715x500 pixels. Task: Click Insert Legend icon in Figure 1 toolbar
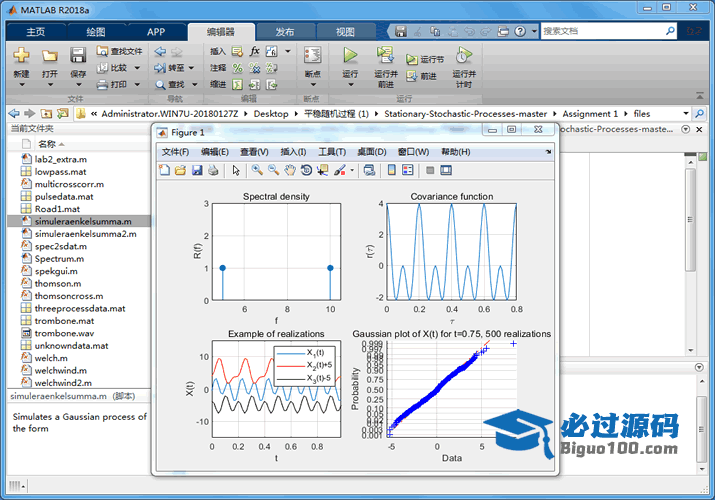408,170
